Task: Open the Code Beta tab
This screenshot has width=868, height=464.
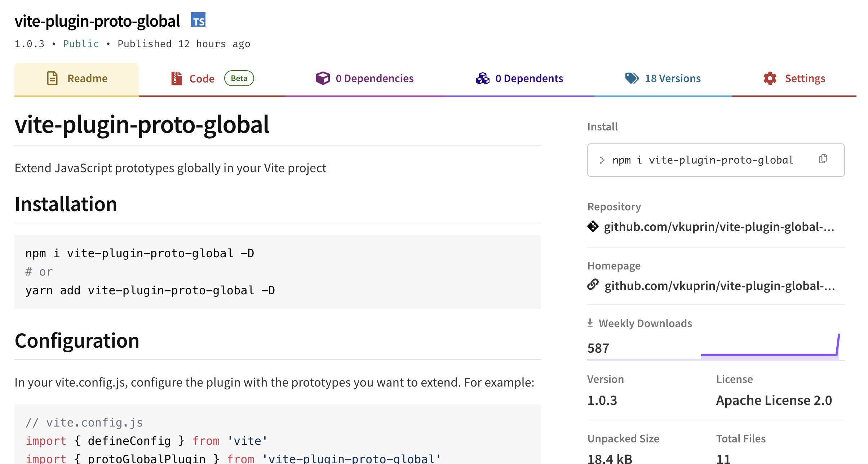Action: (x=202, y=79)
